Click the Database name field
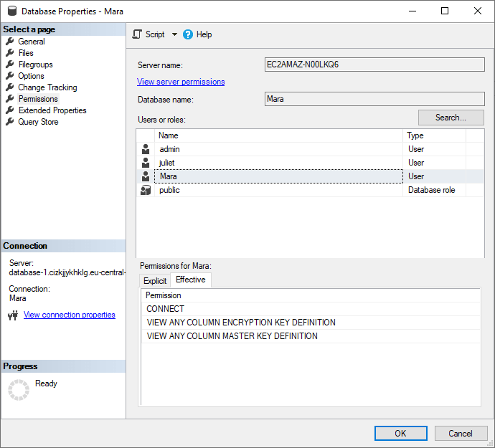 coord(374,99)
